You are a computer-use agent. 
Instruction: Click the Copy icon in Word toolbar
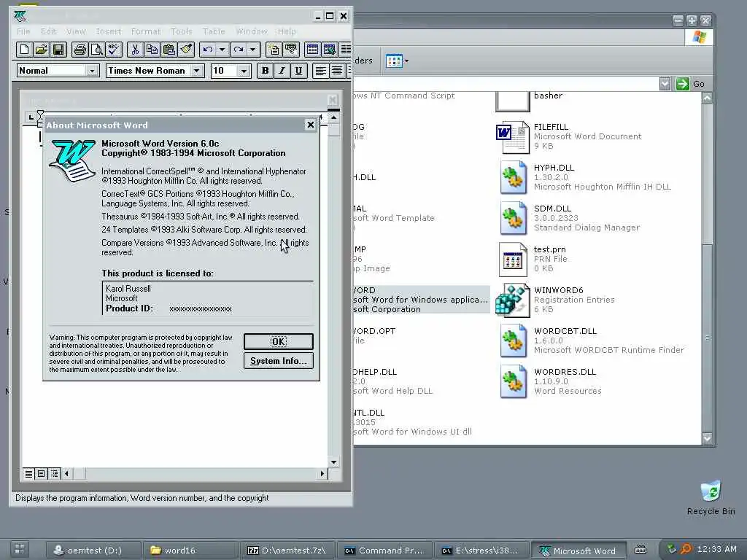152,50
